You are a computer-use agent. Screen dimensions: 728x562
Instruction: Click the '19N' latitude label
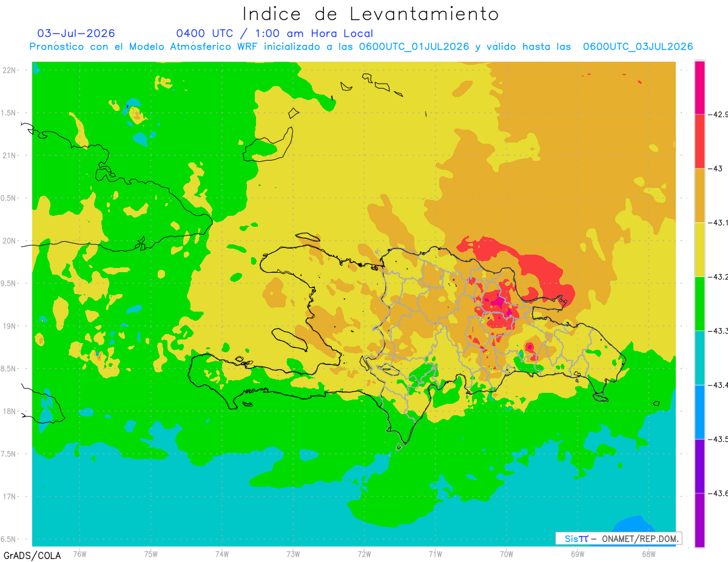[10, 326]
